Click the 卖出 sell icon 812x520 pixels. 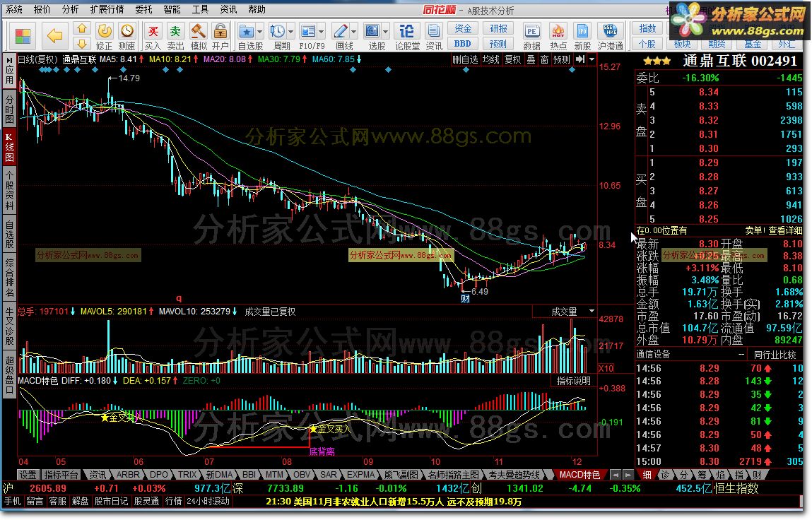pyautogui.click(x=175, y=37)
